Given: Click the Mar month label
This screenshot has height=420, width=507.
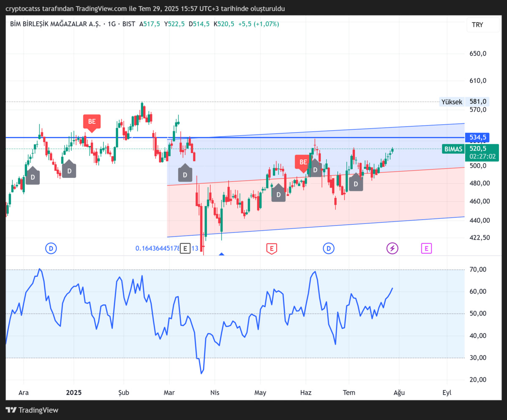Looking at the screenshot, I should [169, 393].
